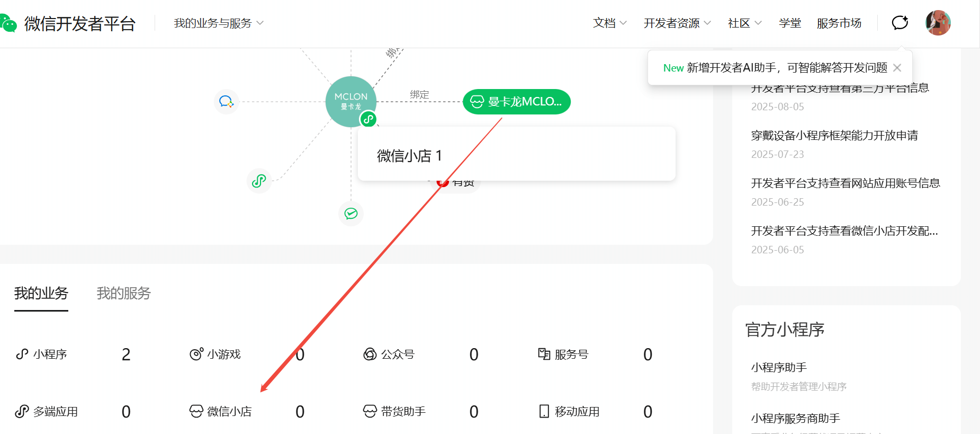This screenshot has height=434, width=980.
Task: Expand the 开发者资源 menu
Action: point(677,23)
